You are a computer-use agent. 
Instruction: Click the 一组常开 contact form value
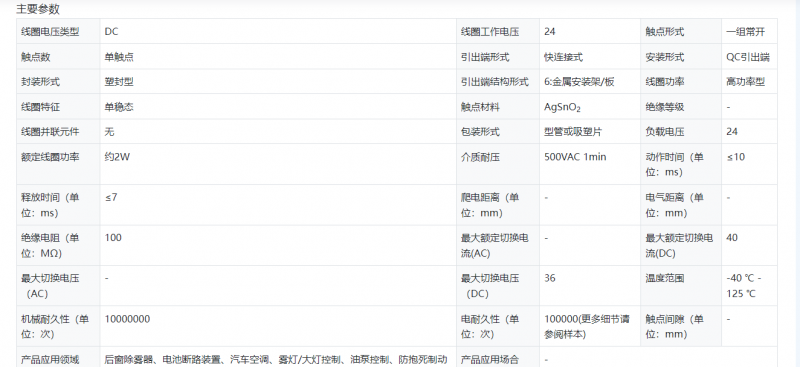coord(745,32)
